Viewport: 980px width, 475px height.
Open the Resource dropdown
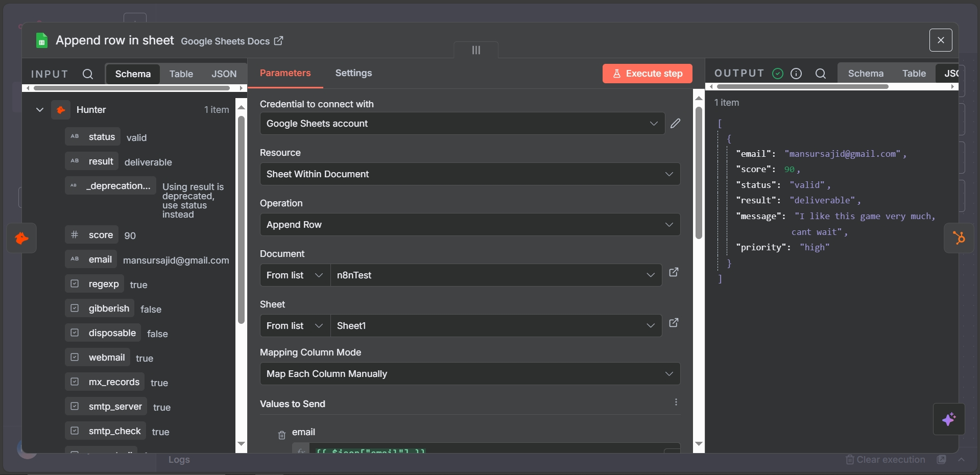(470, 174)
